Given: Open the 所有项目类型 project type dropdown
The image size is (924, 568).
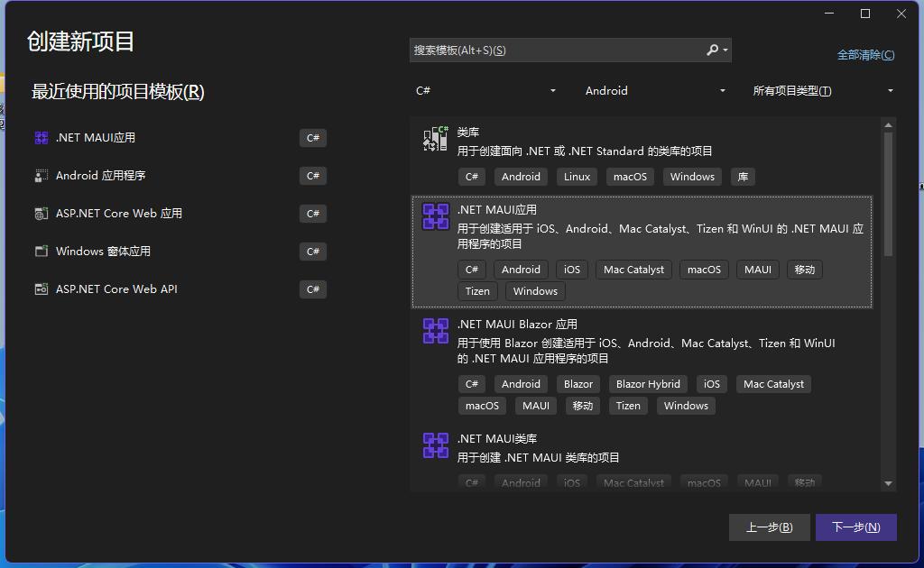Looking at the screenshot, I should coord(823,91).
